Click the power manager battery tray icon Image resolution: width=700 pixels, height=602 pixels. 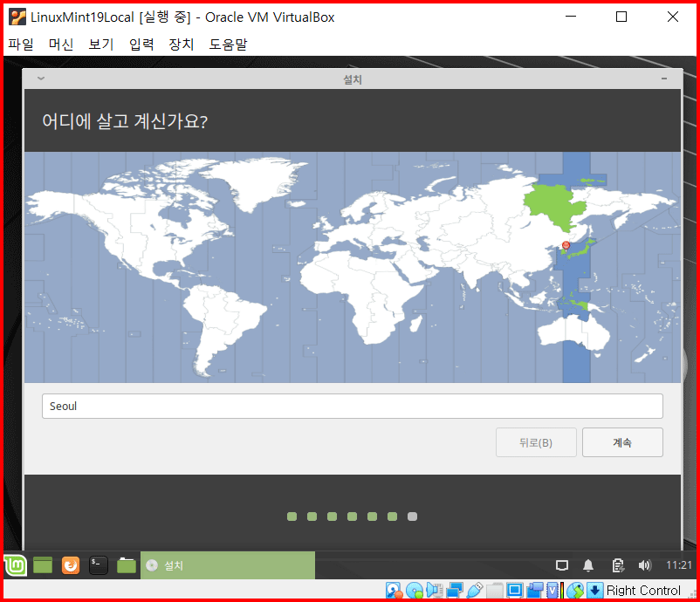(618, 566)
